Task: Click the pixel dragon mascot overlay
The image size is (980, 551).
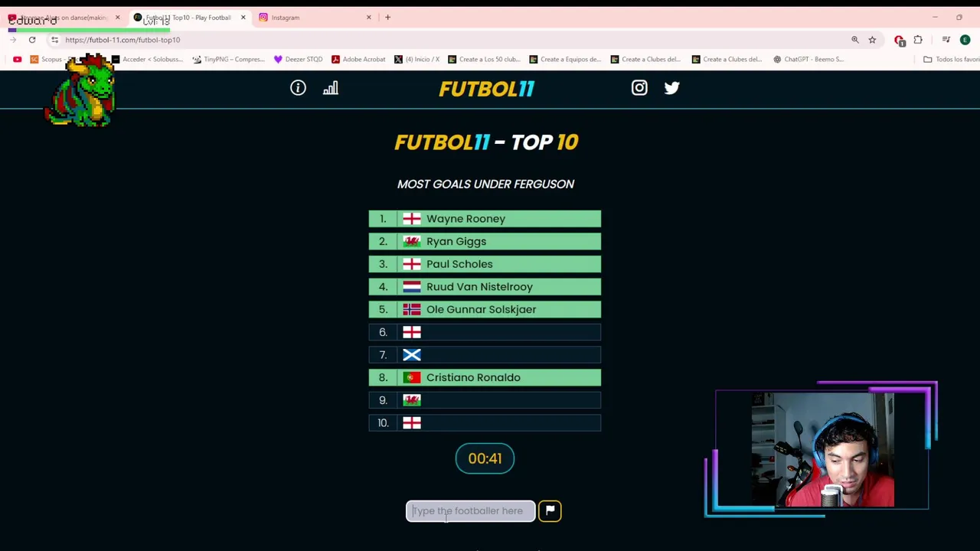Action: (x=80, y=90)
